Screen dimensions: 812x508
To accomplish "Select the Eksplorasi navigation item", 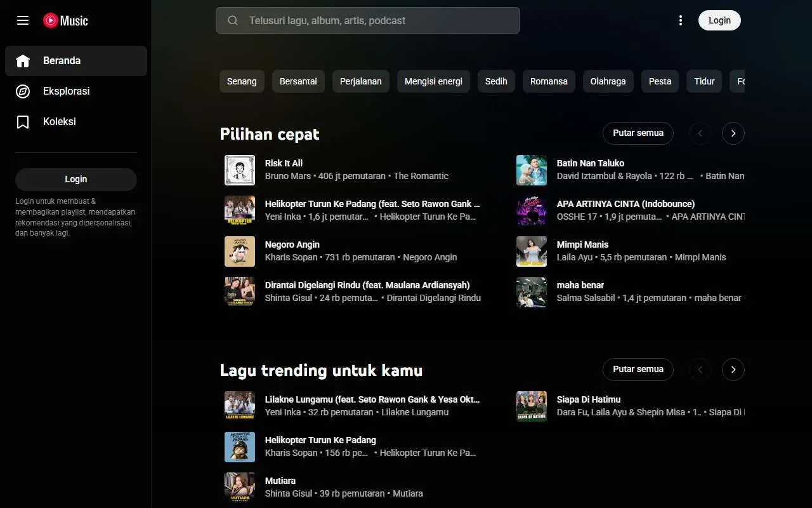I will (76, 91).
